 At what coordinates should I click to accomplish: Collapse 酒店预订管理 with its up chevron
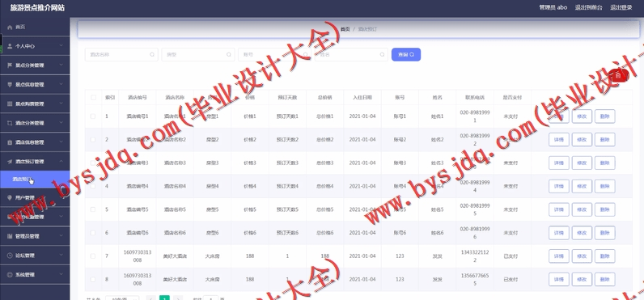tap(61, 162)
